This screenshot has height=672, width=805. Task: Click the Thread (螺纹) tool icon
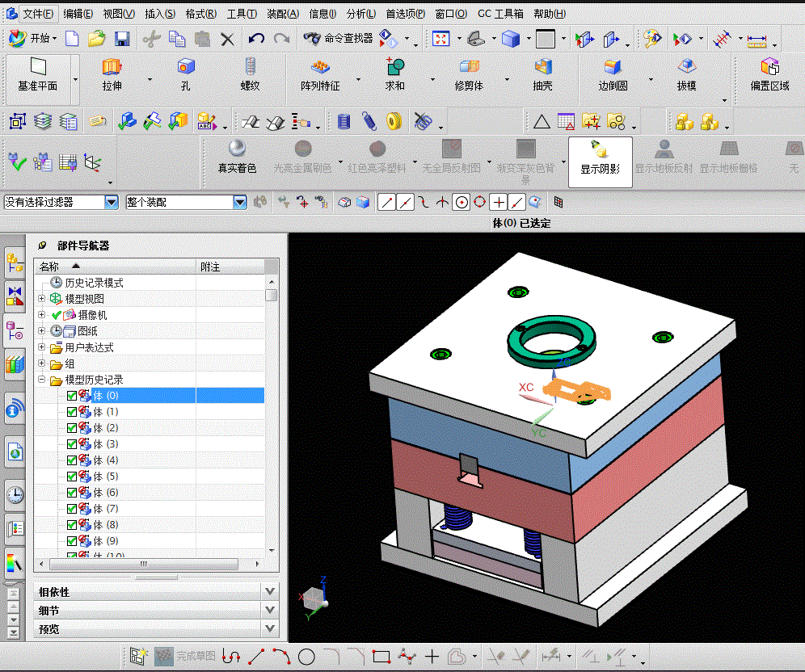pyautogui.click(x=250, y=68)
